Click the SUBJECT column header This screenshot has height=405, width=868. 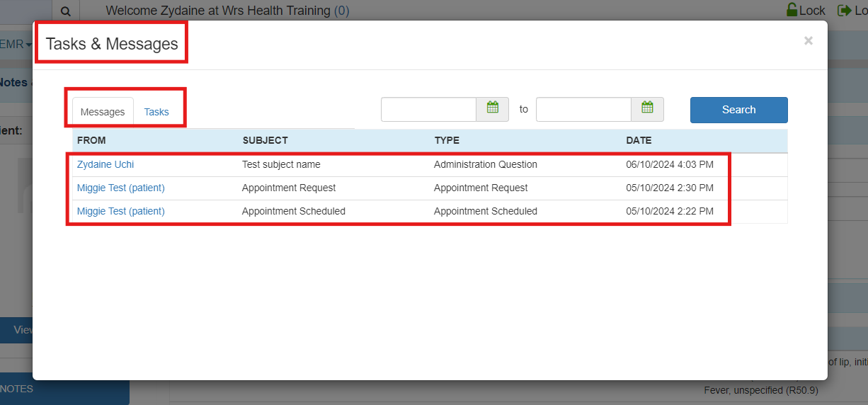click(x=265, y=140)
